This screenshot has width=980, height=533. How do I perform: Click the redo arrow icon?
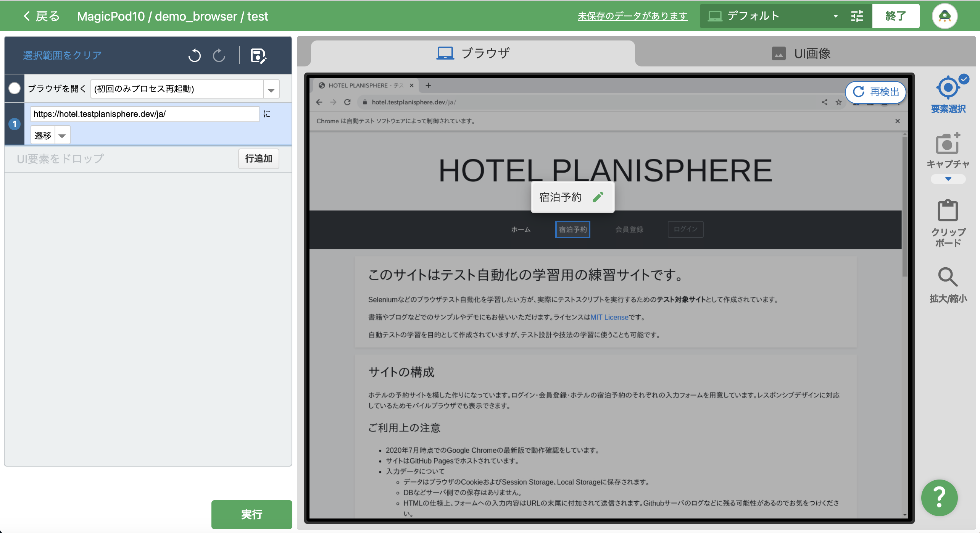click(219, 56)
